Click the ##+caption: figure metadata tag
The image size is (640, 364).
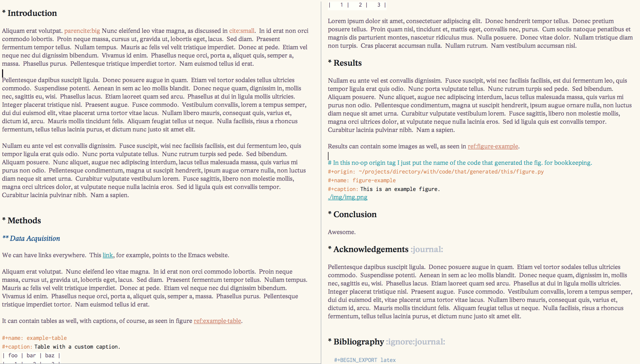pyautogui.click(x=343, y=189)
